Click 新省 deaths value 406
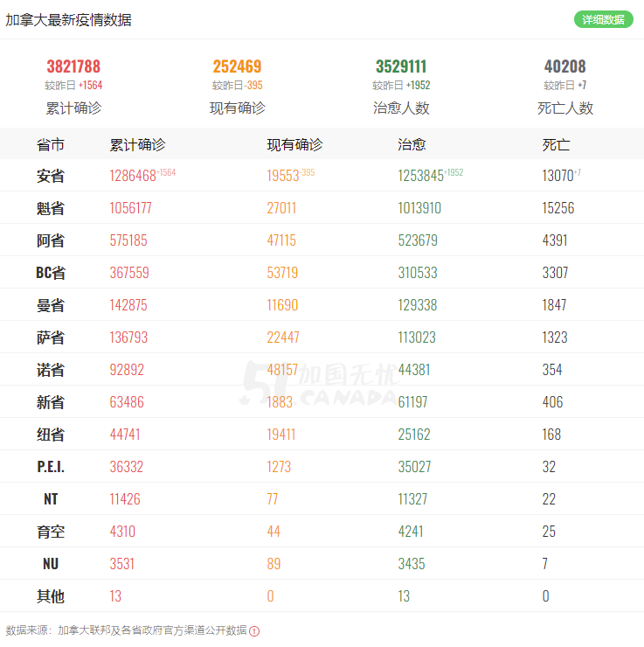Image resolution: width=644 pixels, height=647 pixels. click(552, 402)
